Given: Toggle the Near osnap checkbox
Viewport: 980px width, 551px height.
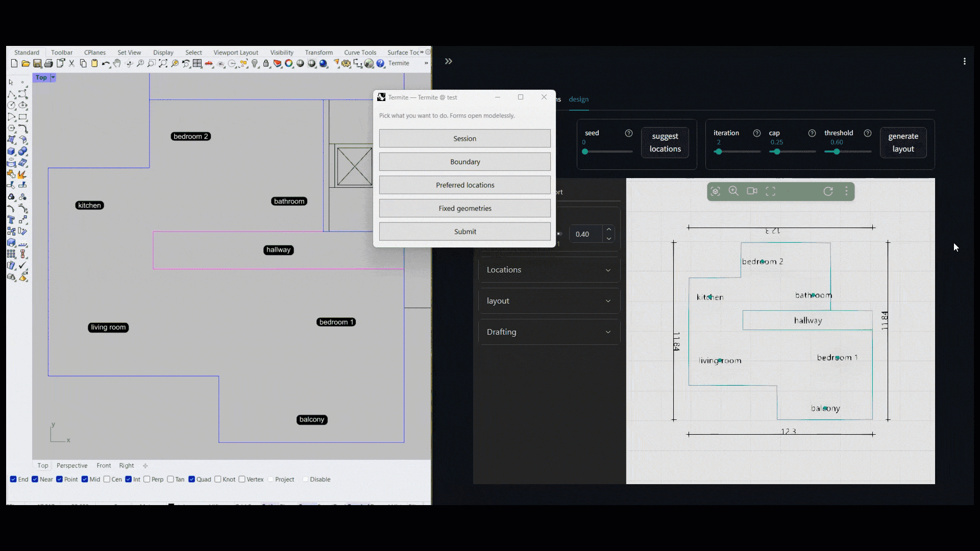Looking at the screenshot, I should [35, 480].
